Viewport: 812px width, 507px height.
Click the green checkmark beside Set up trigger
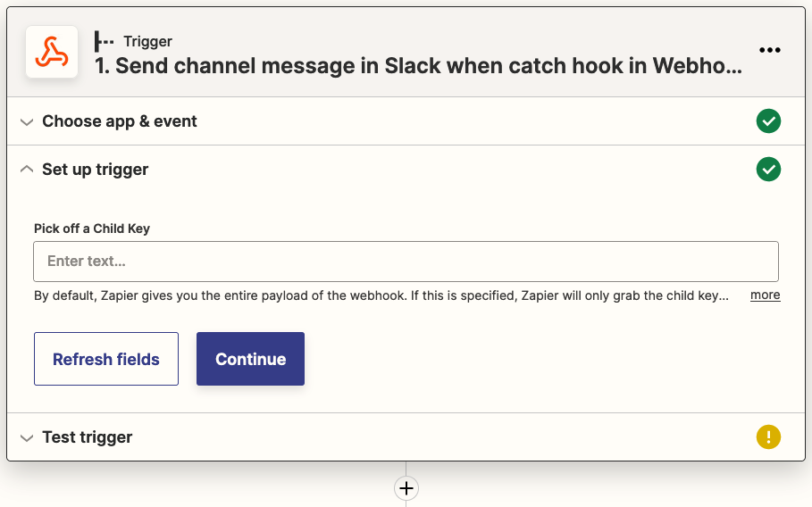768,170
